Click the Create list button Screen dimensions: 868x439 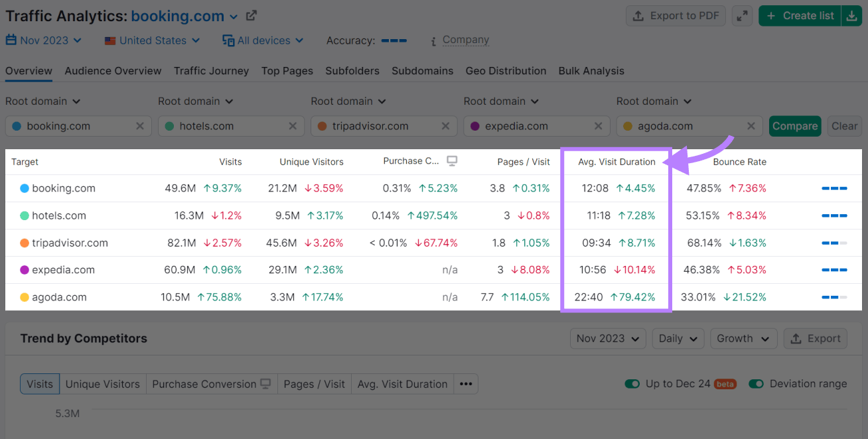pyautogui.click(x=800, y=15)
